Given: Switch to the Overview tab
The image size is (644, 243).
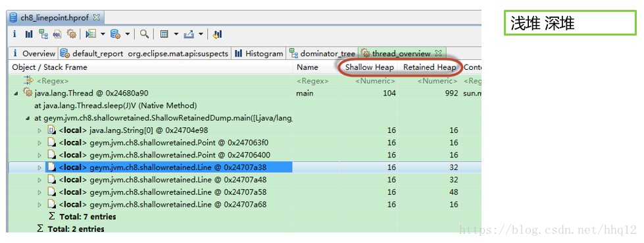Looking at the screenshot, I should 34,53.
